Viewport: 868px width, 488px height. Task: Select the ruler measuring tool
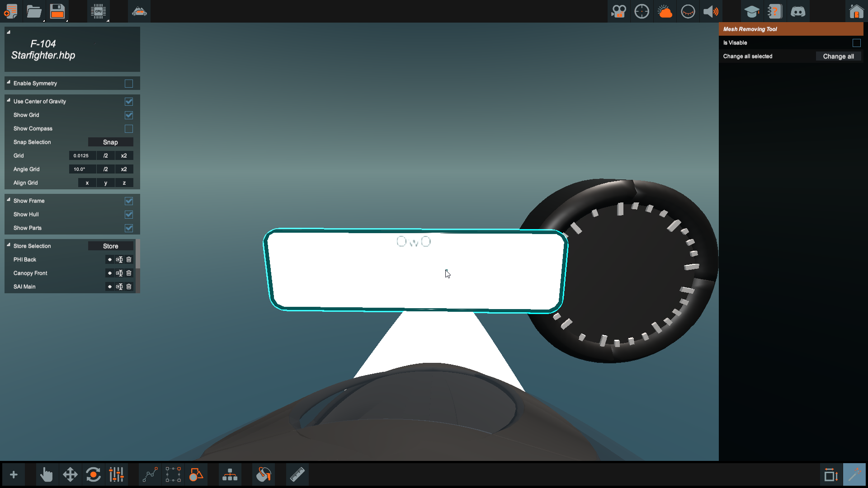point(297,475)
